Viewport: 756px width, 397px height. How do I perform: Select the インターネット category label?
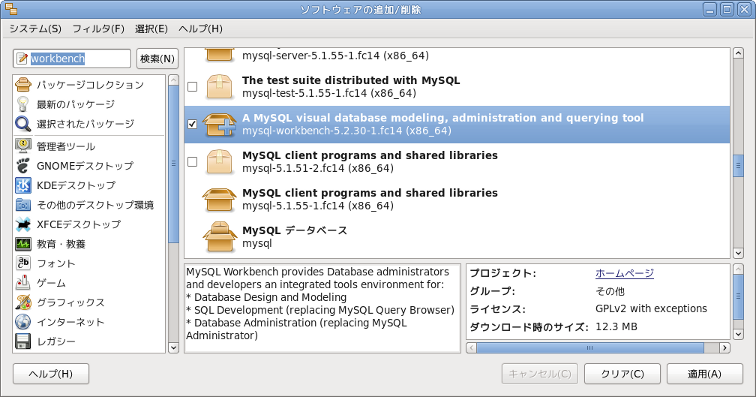pos(70,322)
